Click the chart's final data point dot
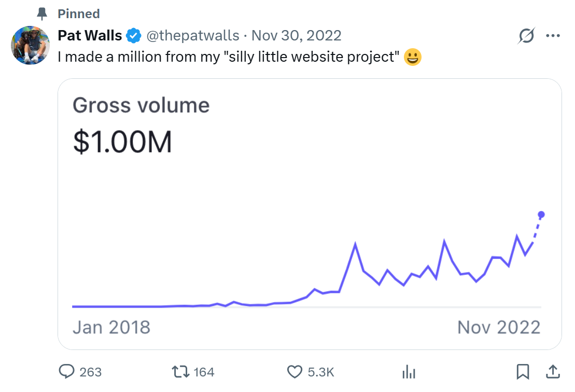 [541, 215]
